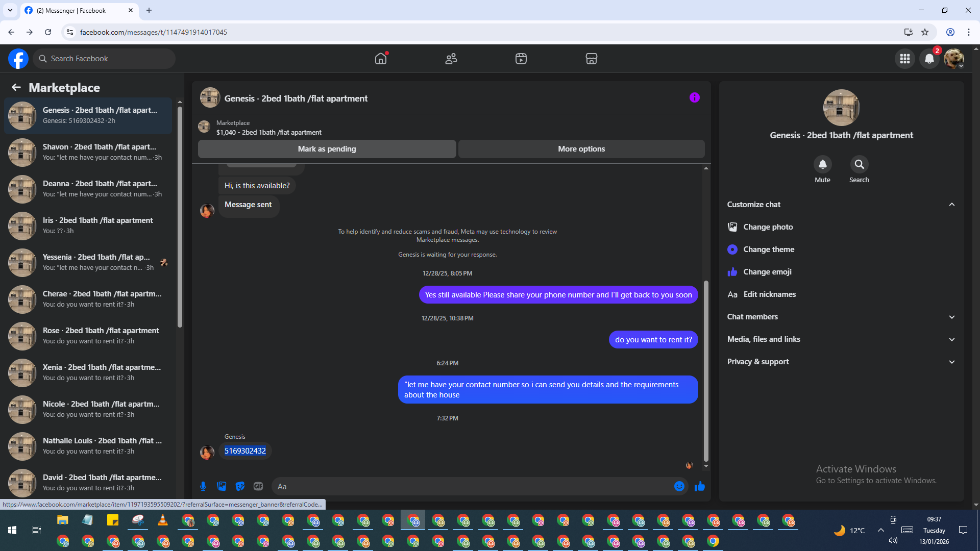
Task: Open the notifications bell
Action: click(x=929, y=59)
